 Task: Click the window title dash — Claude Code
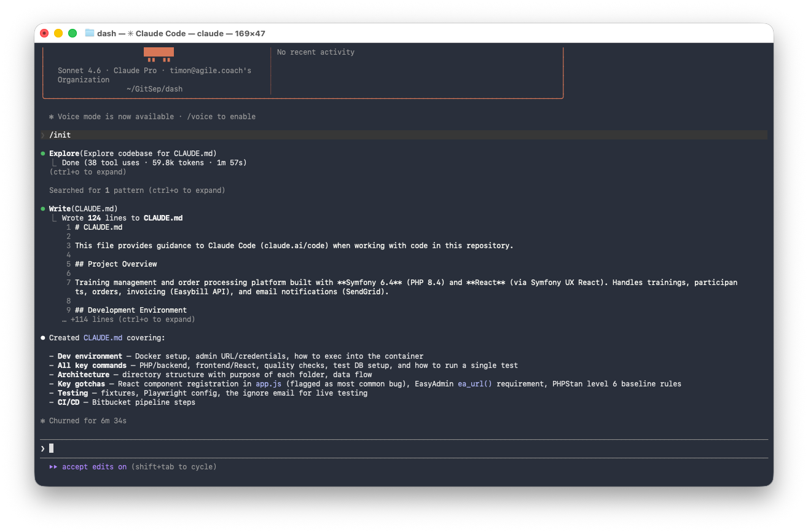(181, 33)
